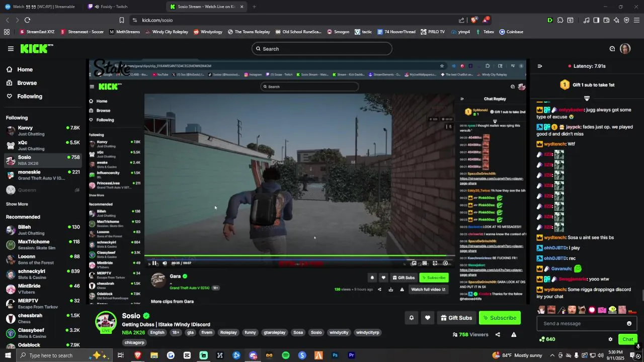Open moneskie channel in Following list

coord(43,175)
